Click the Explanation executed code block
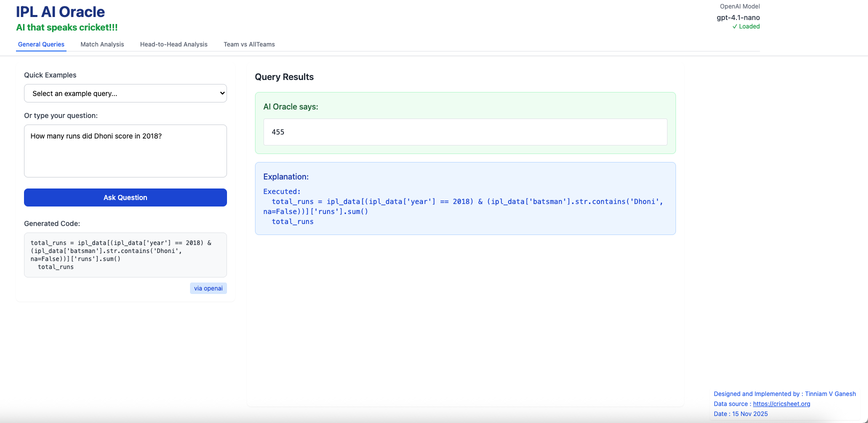868x423 pixels. [465, 206]
